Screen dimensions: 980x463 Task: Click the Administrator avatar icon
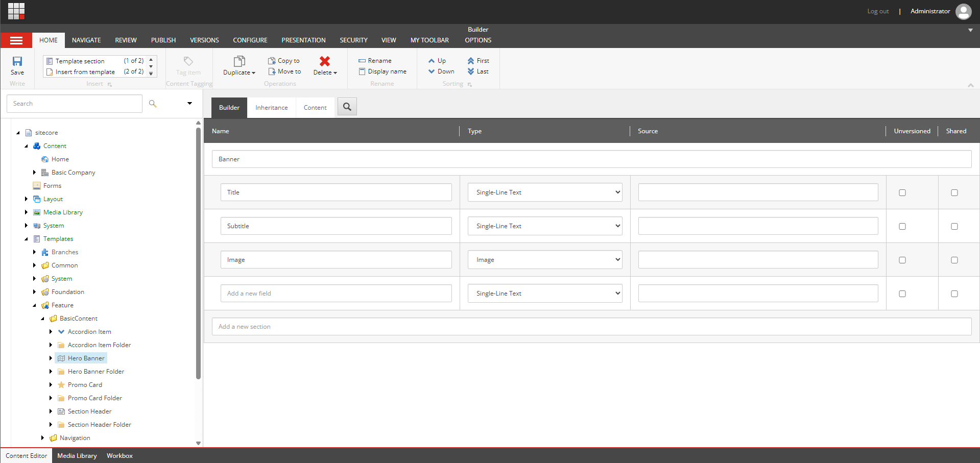(964, 11)
